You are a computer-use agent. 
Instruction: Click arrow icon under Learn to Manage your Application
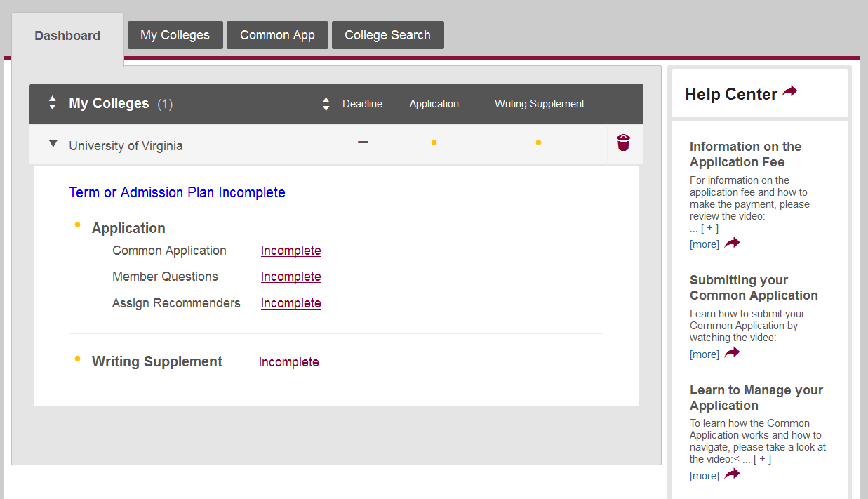click(x=732, y=474)
